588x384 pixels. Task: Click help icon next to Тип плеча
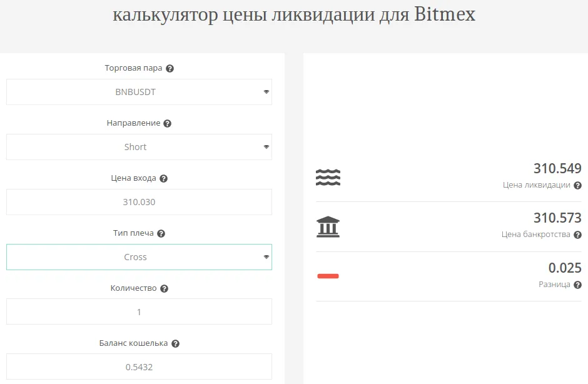tap(161, 234)
